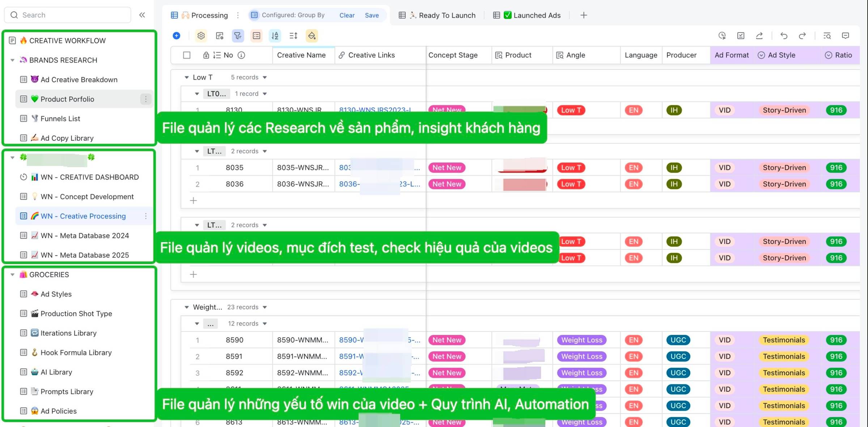Collapse the Low T group

tap(187, 77)
